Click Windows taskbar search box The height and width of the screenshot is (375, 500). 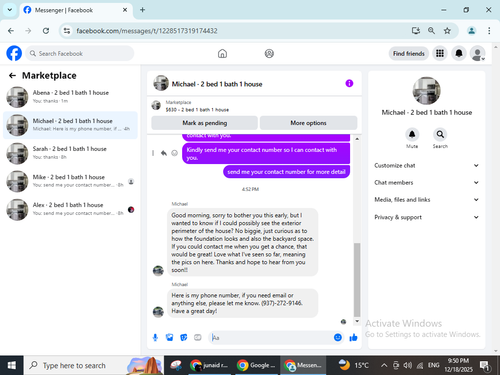93,365
